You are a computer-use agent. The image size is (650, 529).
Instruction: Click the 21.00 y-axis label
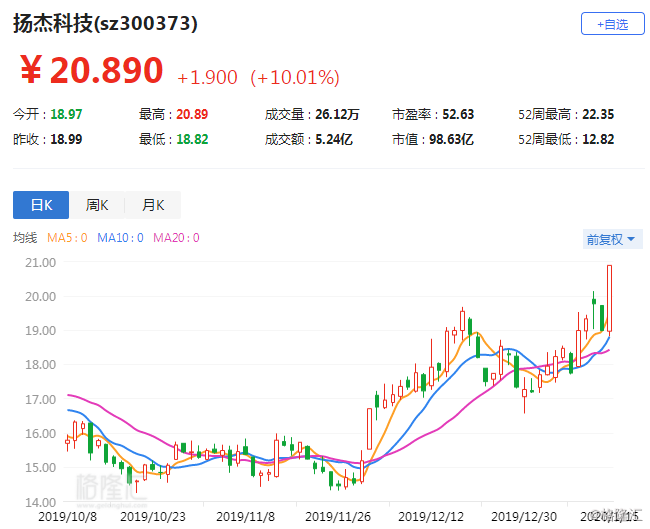(40, 262)
